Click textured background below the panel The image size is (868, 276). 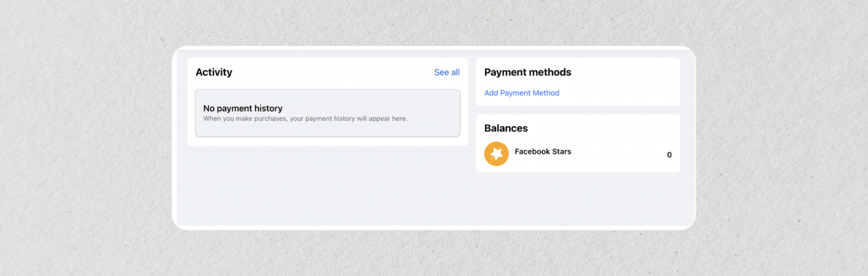[434, 253]
